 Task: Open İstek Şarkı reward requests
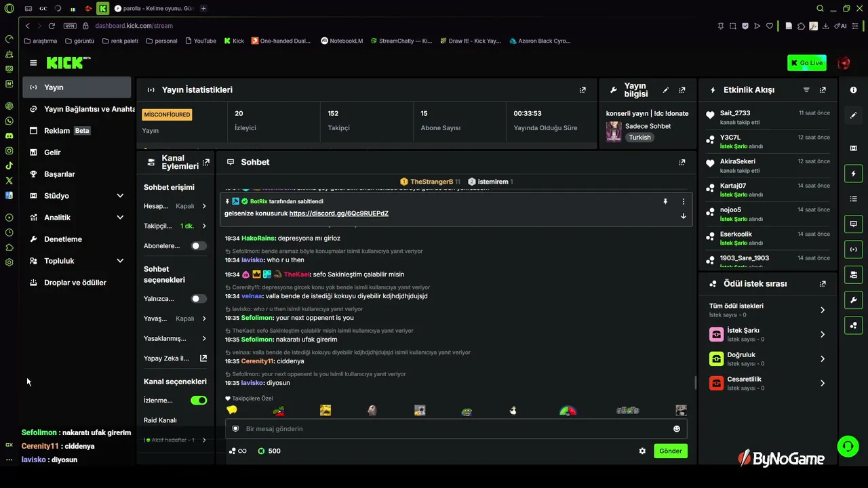pyautogui.click(x=768, y=335)
